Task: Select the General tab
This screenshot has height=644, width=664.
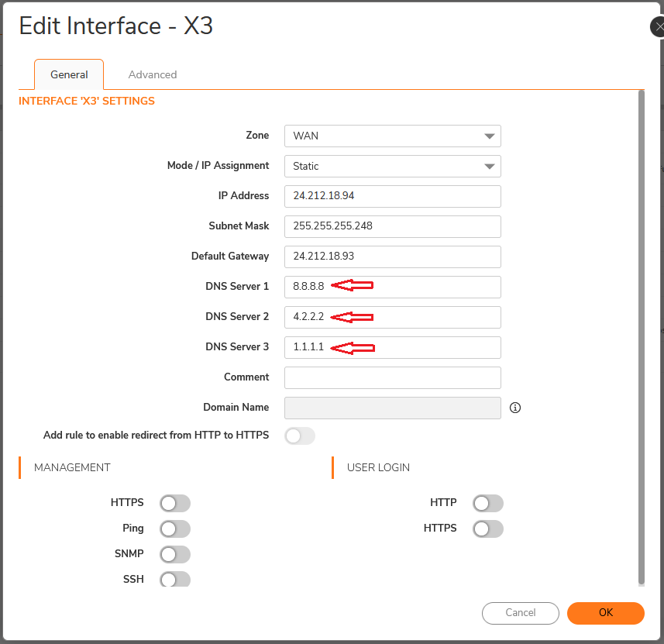Action: [69, 75]
